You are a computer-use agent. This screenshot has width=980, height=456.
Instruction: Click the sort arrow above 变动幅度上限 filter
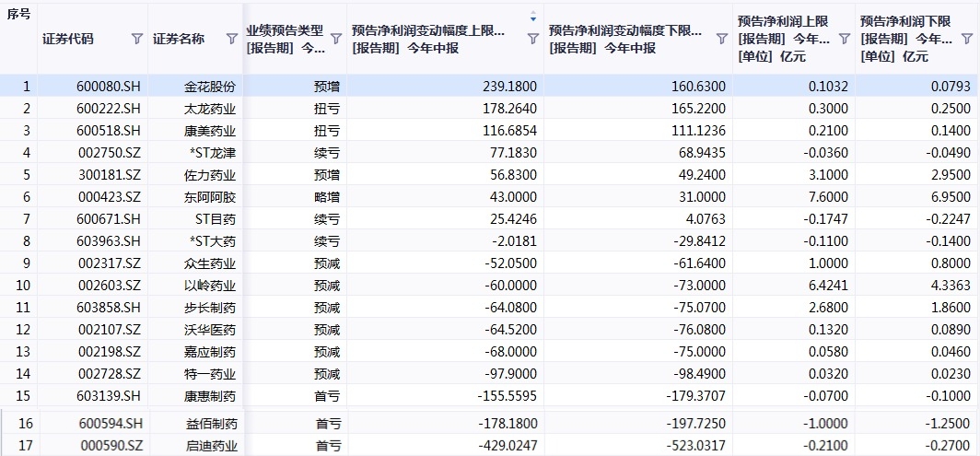pyautogui.click(x=532, y=17)
